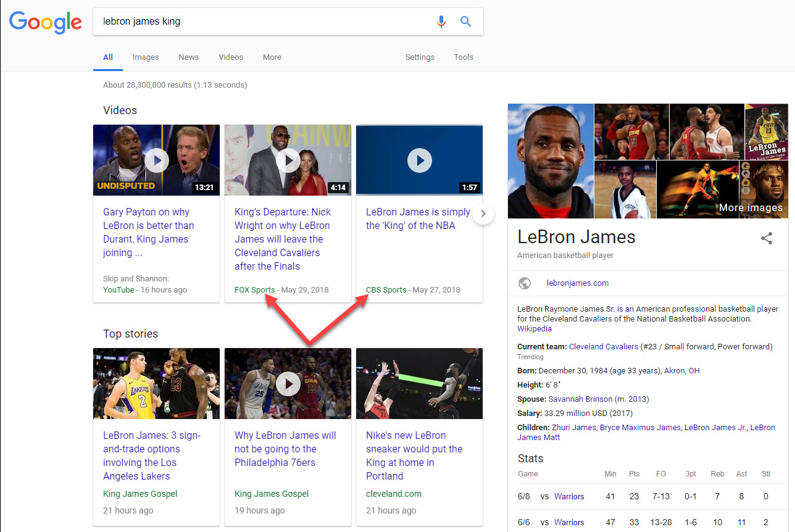Open 'Nike's new LeBron sneaker' story
This screenshot has width=795, height=532.
pyautogui.click(x=414, y=456)
